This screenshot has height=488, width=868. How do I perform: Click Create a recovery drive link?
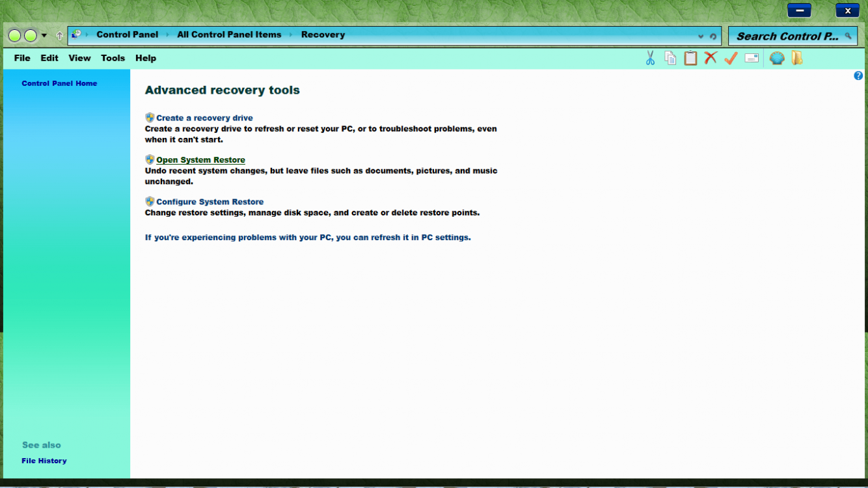pos(204,118)
